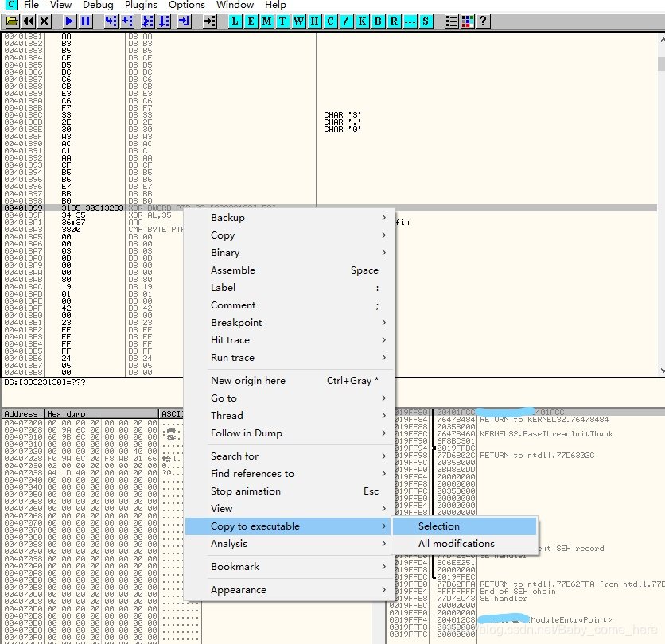The image size is (665, 644).
Task: Expand the Search for submenu
Action: point(290,456)
